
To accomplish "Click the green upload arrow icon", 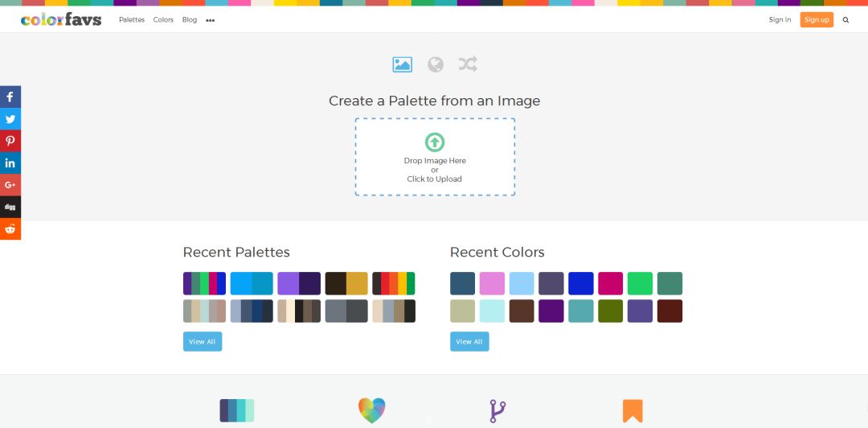I will coord(435,142).
